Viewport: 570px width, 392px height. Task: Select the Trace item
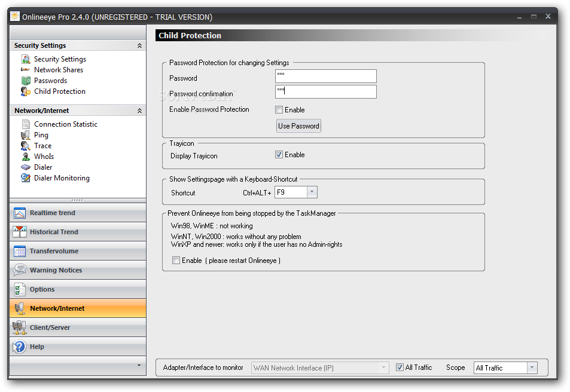(43, 146)
